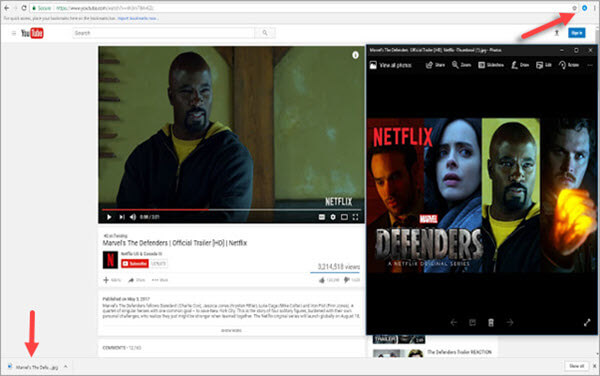
Task: Click the browser page vertical scrollbar
Action: pos(597,191)
